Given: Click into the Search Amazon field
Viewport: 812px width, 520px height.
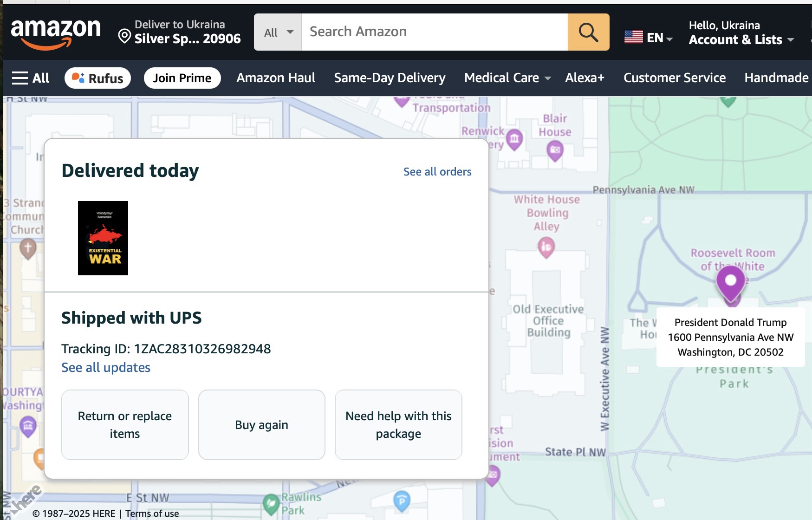Looking at the screenshot, I should tap(434, 32).
